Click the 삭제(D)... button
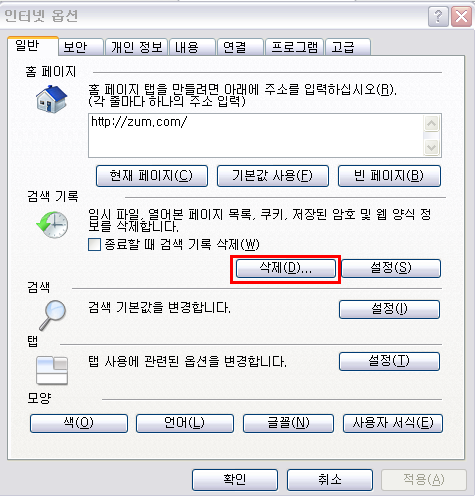Screen dimensions: 475x496 [x=286, y=268]
